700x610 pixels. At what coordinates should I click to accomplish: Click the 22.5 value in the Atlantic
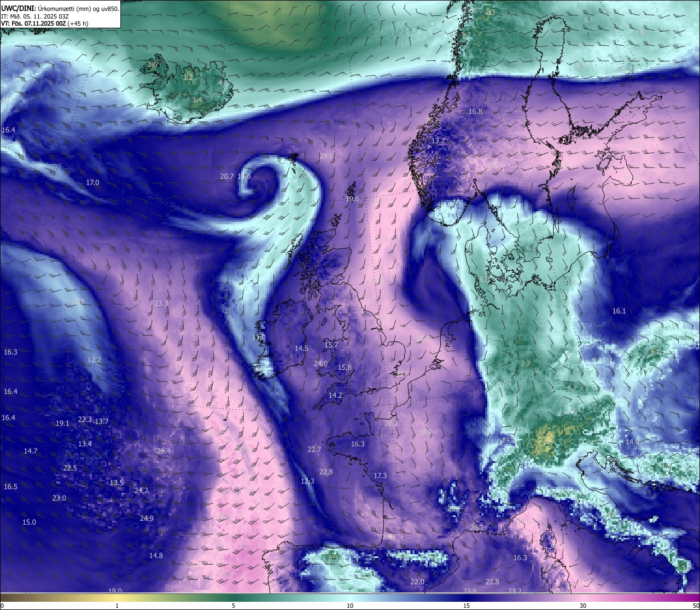pos(70,468)
